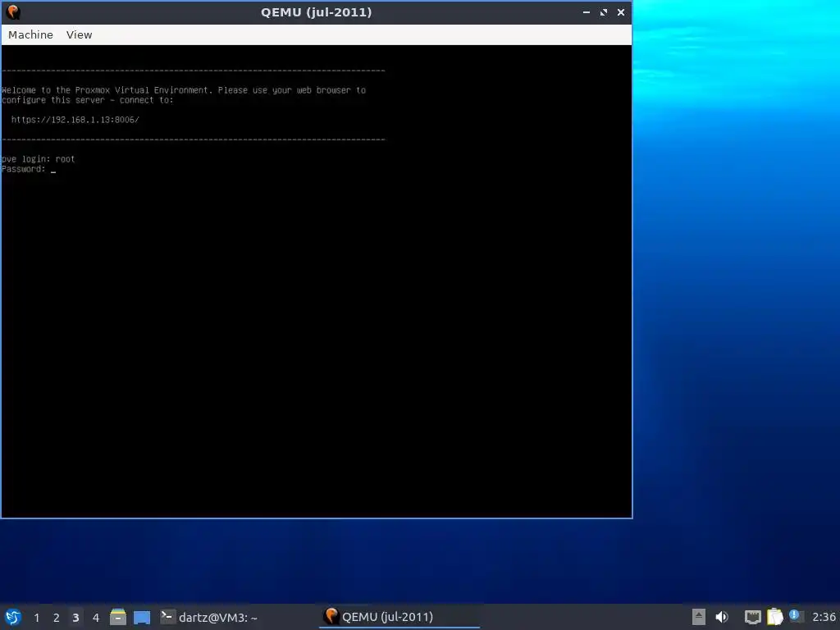Switch to workspace 1
Viewport: 840px width, 630px height.
[36, 617]
